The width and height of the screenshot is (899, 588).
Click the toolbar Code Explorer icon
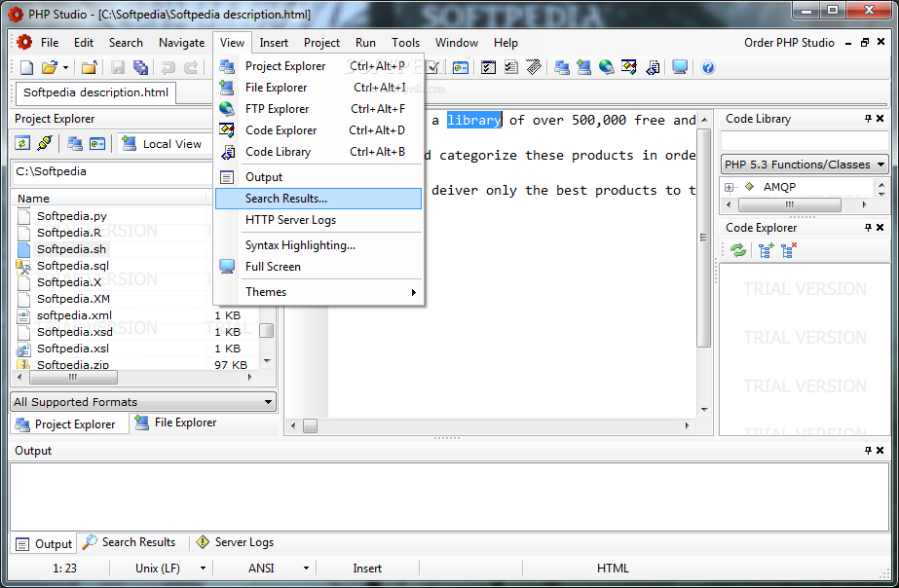[629, 67]
